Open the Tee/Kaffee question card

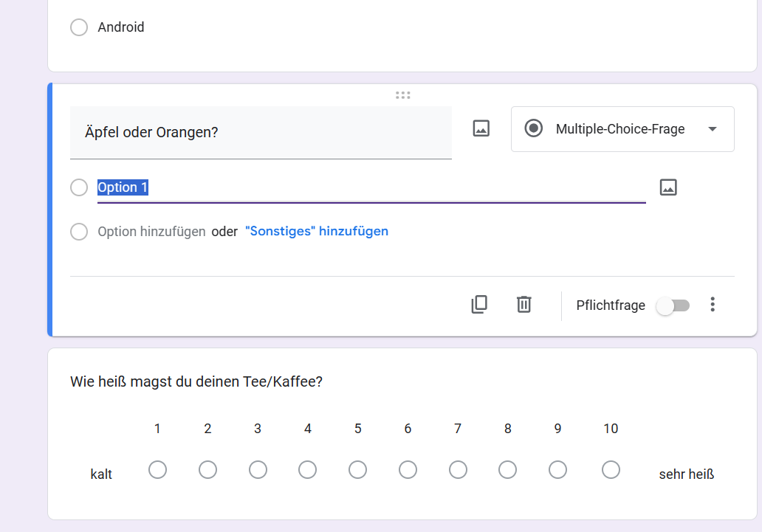[402, 382]
